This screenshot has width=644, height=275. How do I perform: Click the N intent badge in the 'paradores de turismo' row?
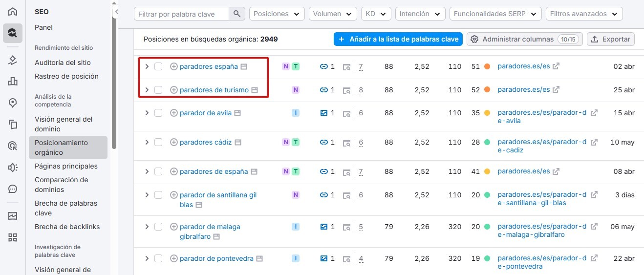(295, 90)
